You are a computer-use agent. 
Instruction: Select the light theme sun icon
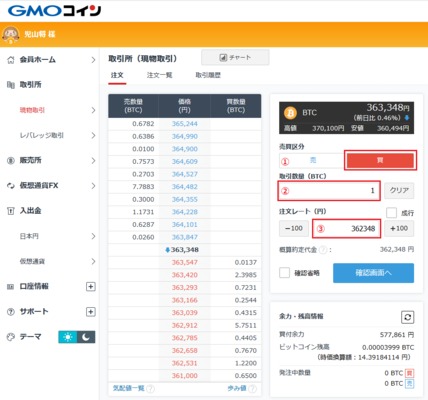pyautogui.click(x=68, y=337)
